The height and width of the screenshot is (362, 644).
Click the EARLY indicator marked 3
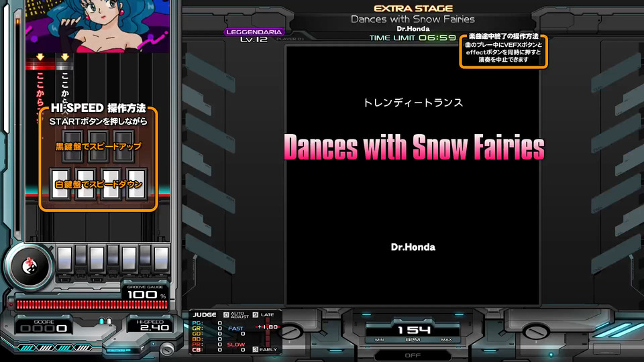point(265,350)
